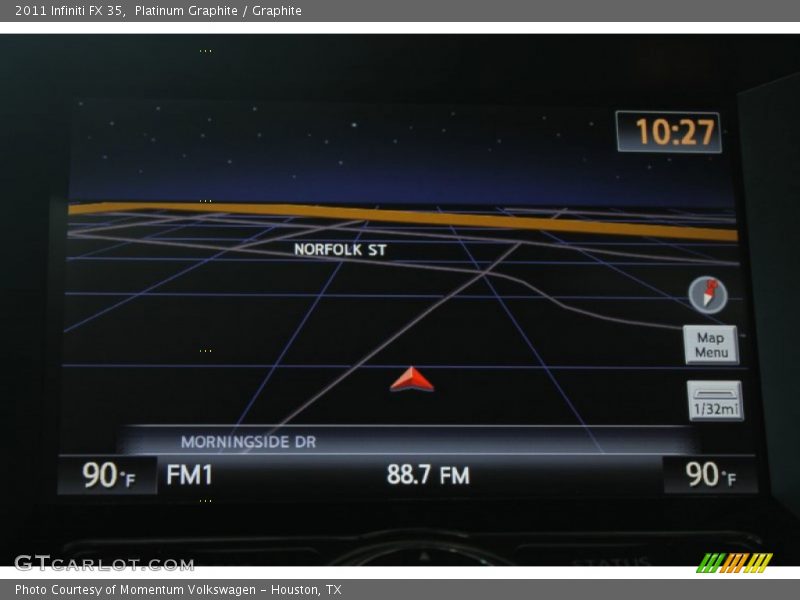The image size is (800, 600).
Task: Tap the 10:27 clock display
Action: click(x=669, y=132)
